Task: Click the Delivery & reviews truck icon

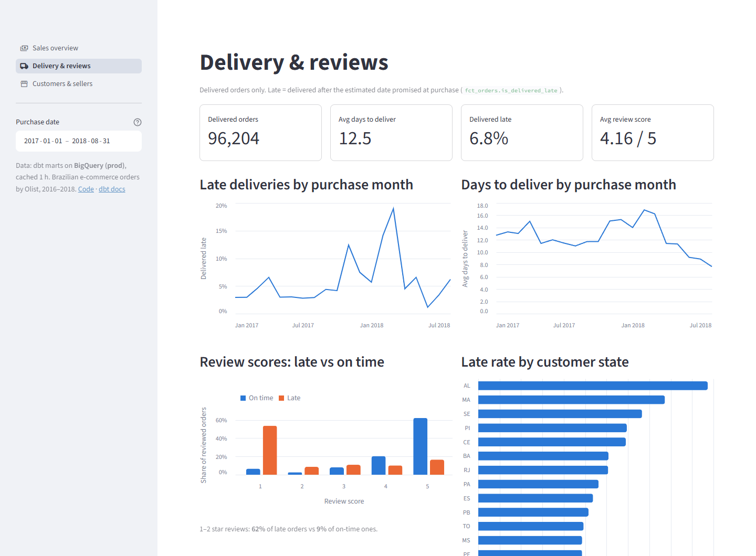Action: (24, 66)
